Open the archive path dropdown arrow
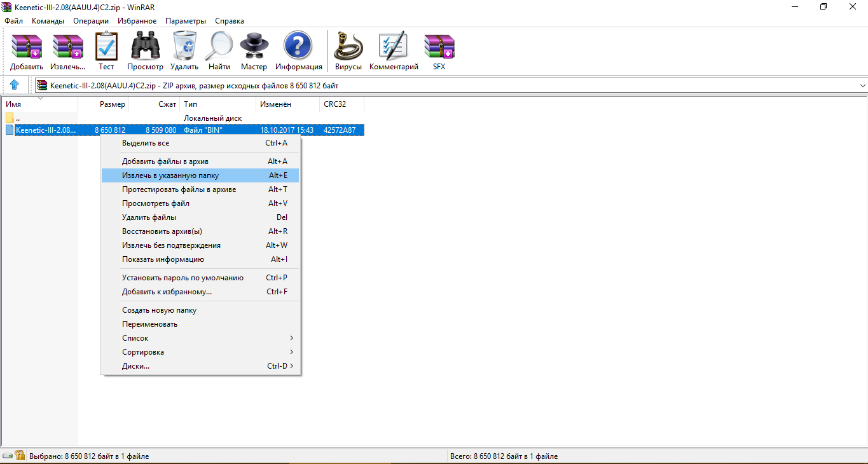 coord(862,85)
